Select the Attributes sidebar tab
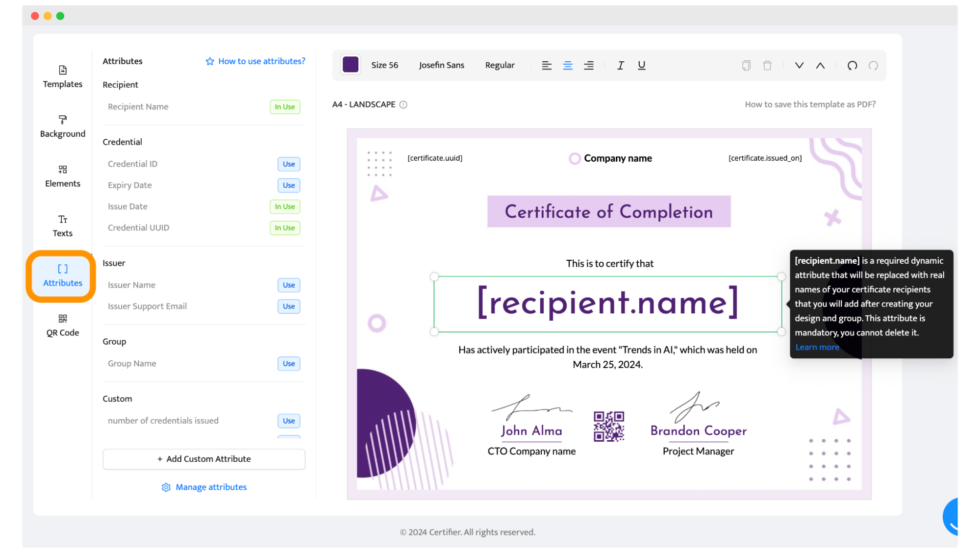 coord(62,276)
